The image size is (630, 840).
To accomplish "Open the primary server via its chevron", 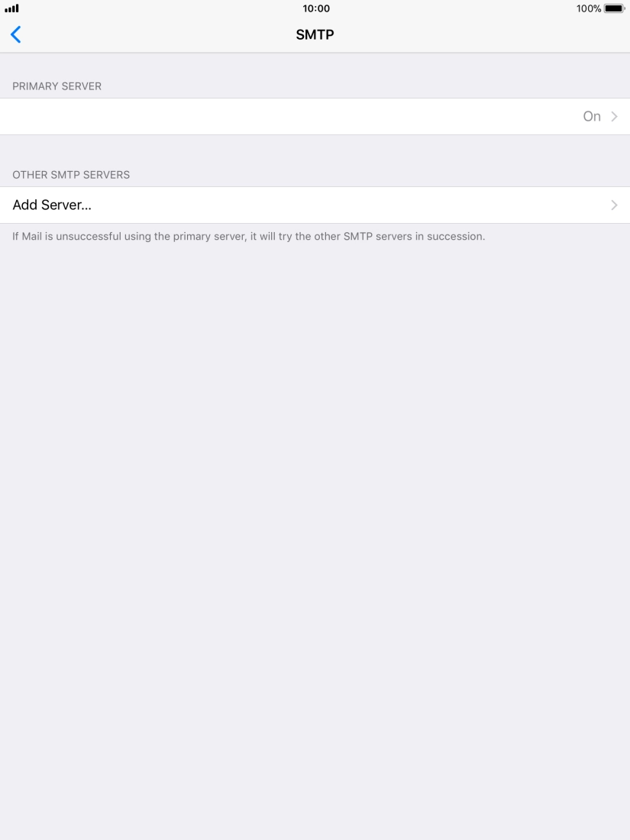I will point(615,116).
